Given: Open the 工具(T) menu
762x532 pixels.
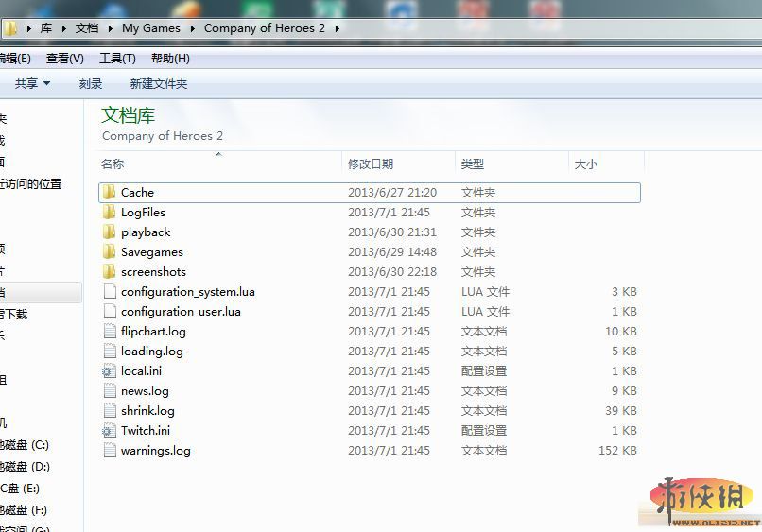Looking at the screenshot, I should click(x=117, y=59).
